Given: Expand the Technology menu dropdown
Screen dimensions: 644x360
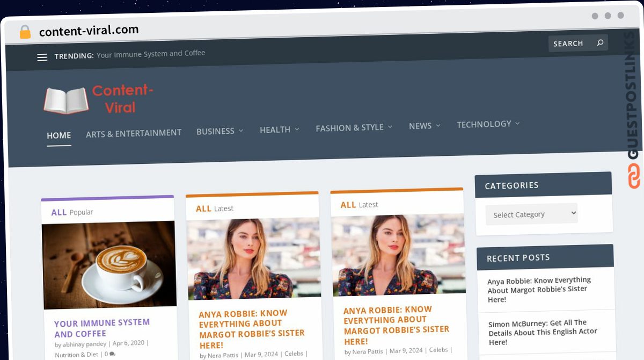Looking at the screenshot, I should pyautogui.click(x=488, y=124).
